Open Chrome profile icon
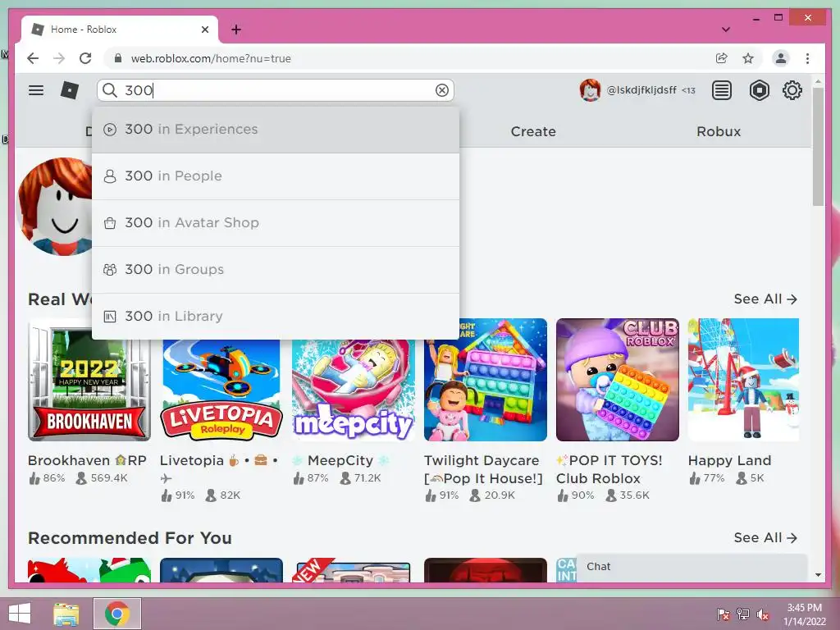Screen dimensions: 840x630 [x=781, y=58]
